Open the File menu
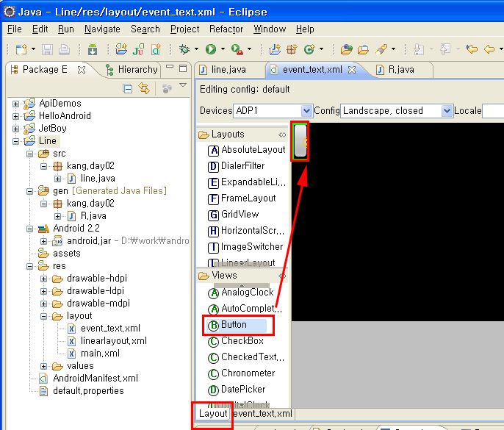504x430 pixels. pos(15,29)
